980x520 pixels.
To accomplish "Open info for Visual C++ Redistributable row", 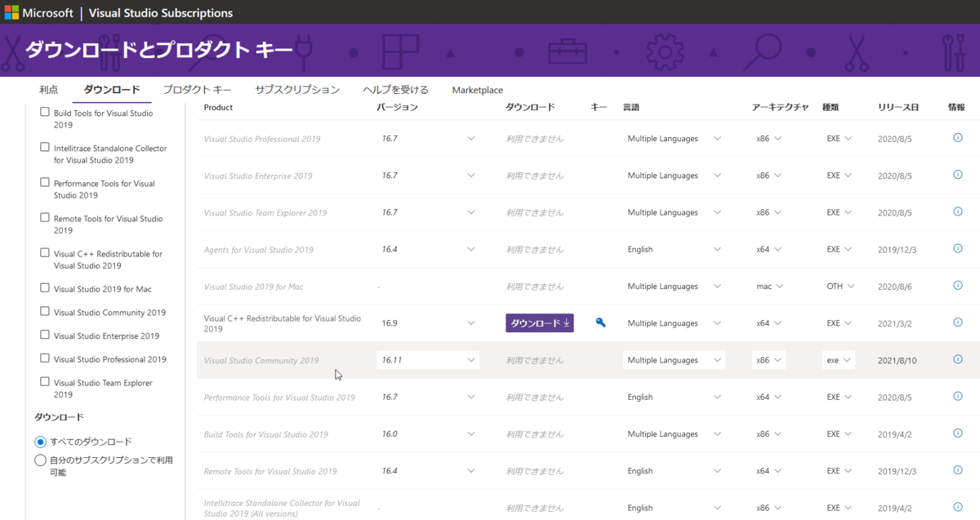I will (x=958, y=322).
